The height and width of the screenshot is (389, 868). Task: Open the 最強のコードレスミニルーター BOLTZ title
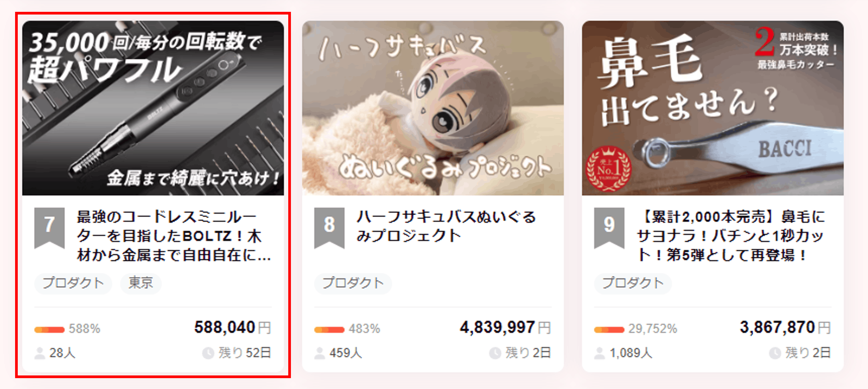(x=174, y=236)
